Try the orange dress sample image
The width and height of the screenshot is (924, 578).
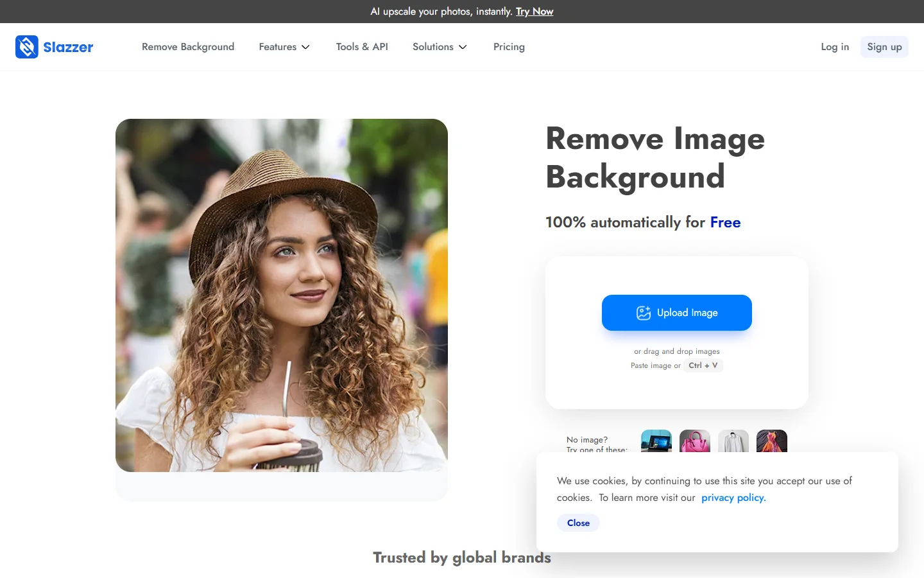[x=772, y=441]
